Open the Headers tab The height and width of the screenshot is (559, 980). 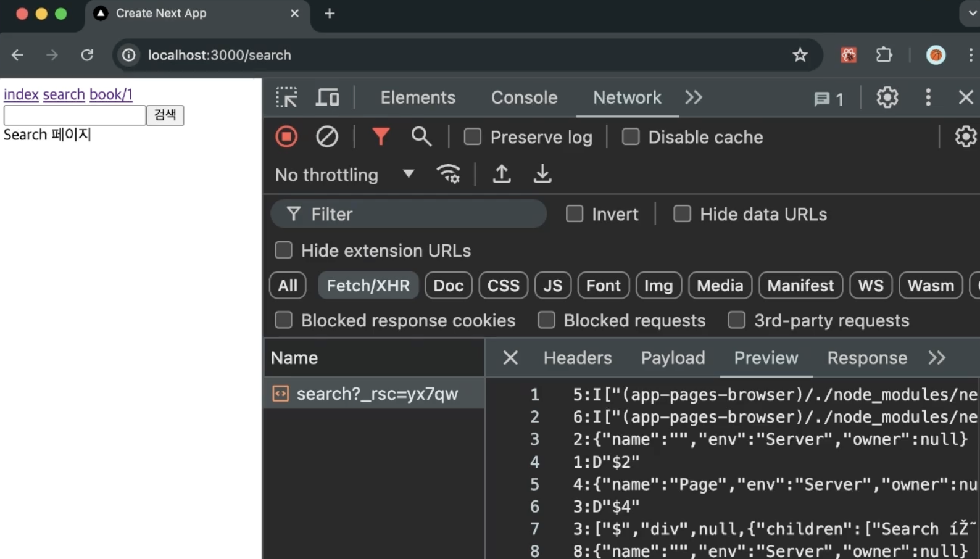[x=578, y=358]
